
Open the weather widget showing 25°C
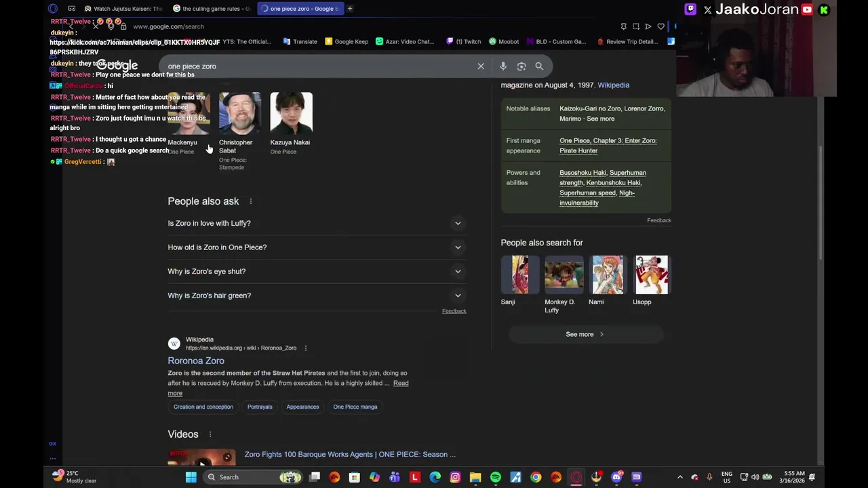coord(76,477)
